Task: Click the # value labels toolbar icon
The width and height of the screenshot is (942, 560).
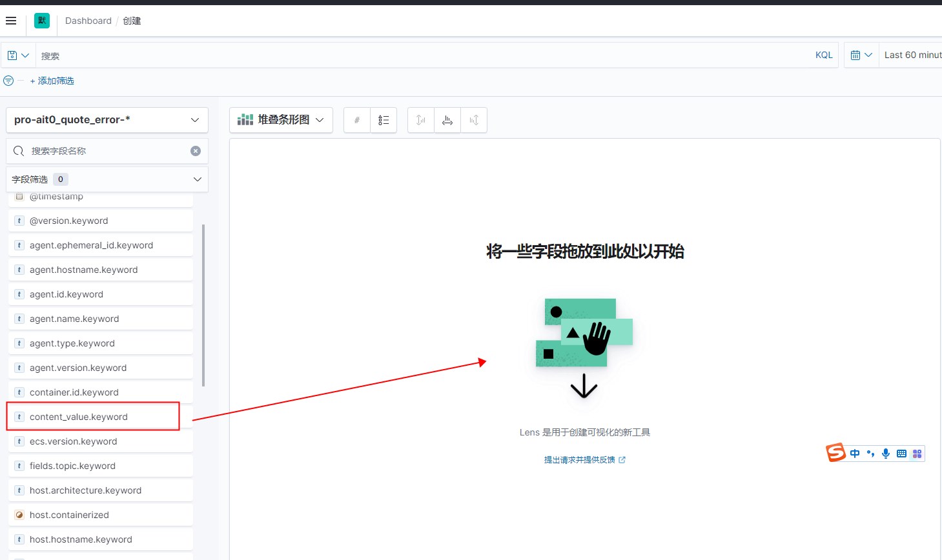Action: click(357, 120)
